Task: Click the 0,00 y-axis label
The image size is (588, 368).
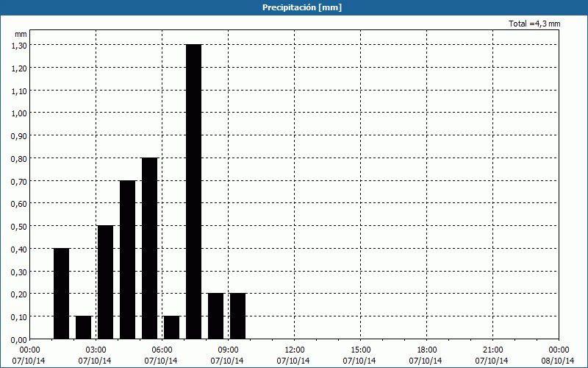Action: coord(19,340)
